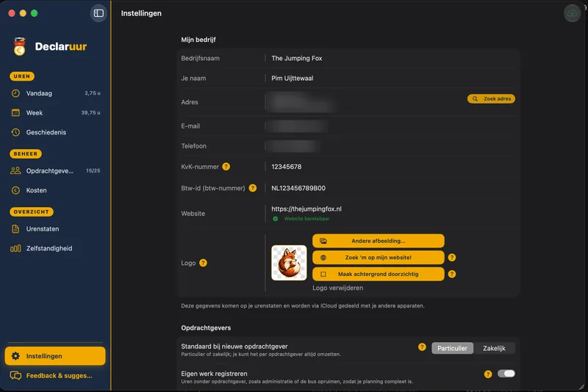Open help for Standaard bij nieuwe opdrachtgever
This screenshot has width=588, height=392.
[422, 347]
